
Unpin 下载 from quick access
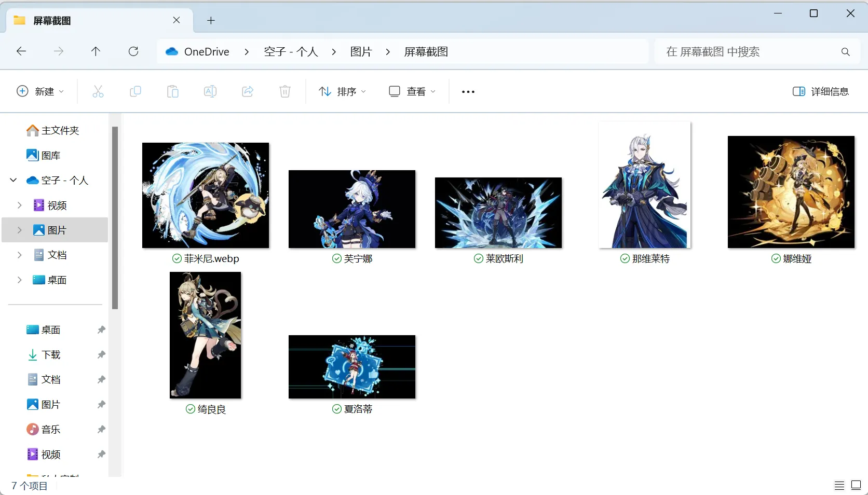click(x=101, y=354)
